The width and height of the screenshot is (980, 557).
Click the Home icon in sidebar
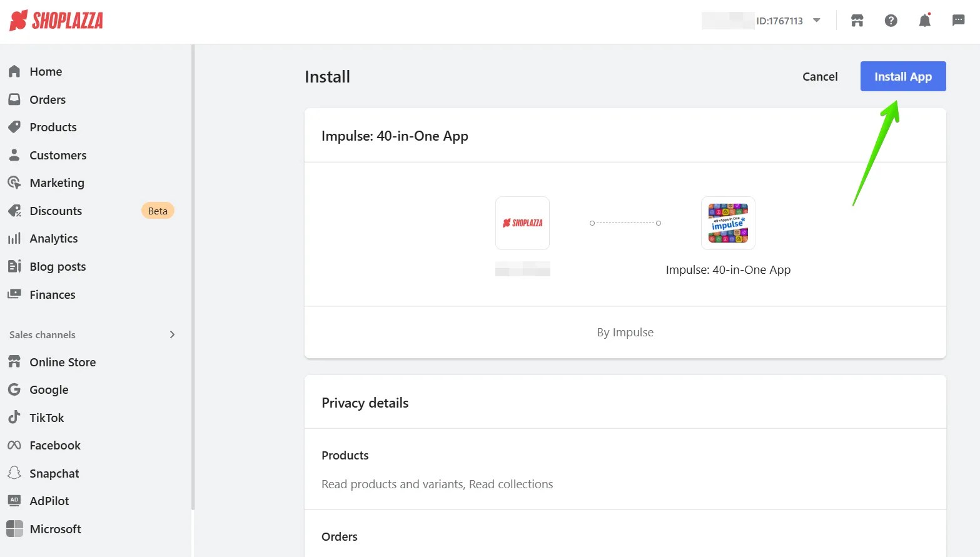tap(14, 71)
